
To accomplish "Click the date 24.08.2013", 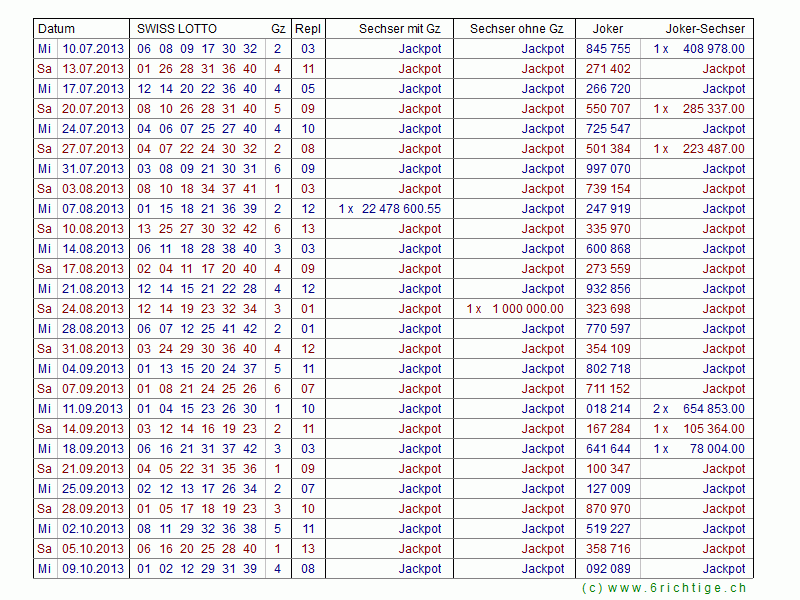I will coord(92,309).
